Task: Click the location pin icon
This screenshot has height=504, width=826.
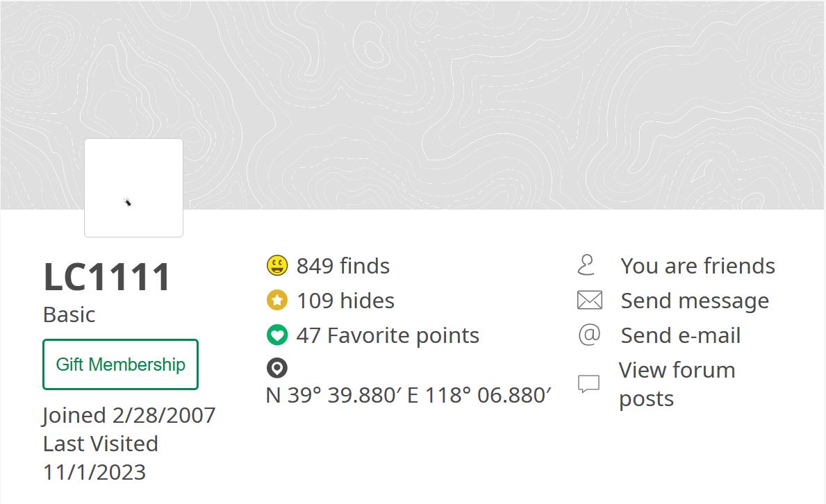Action: click(277, 368)
